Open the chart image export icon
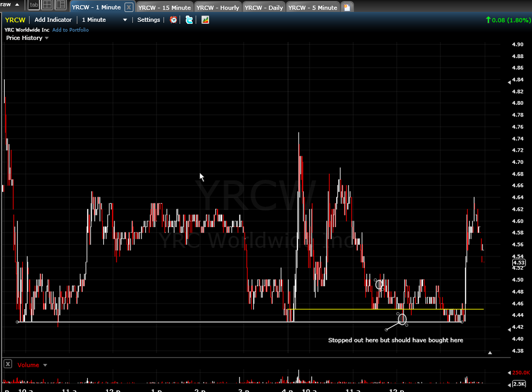 click(x=205, y=20)
